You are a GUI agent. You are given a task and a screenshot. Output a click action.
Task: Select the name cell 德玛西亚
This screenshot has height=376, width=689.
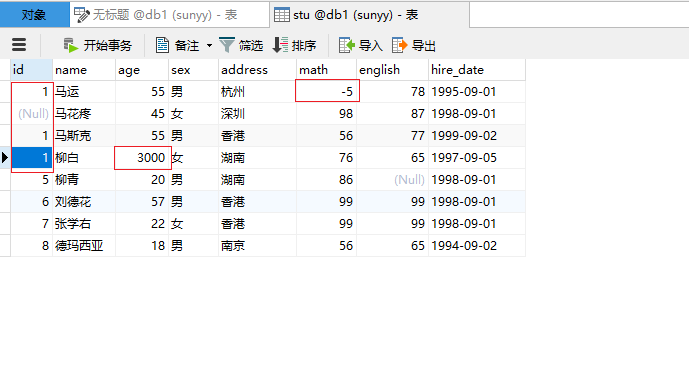coord(84,246)
